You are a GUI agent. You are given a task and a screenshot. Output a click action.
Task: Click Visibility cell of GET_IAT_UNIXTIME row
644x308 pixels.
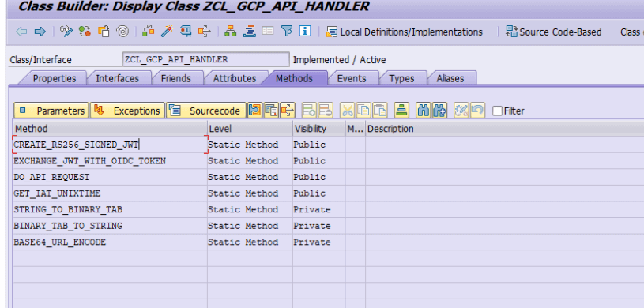coord(319,193)
